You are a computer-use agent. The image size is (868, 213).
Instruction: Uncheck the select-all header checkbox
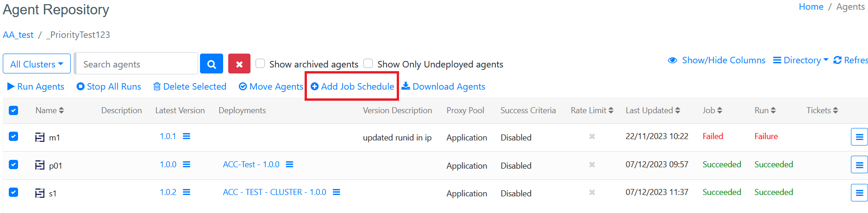[x=13, y=110]
